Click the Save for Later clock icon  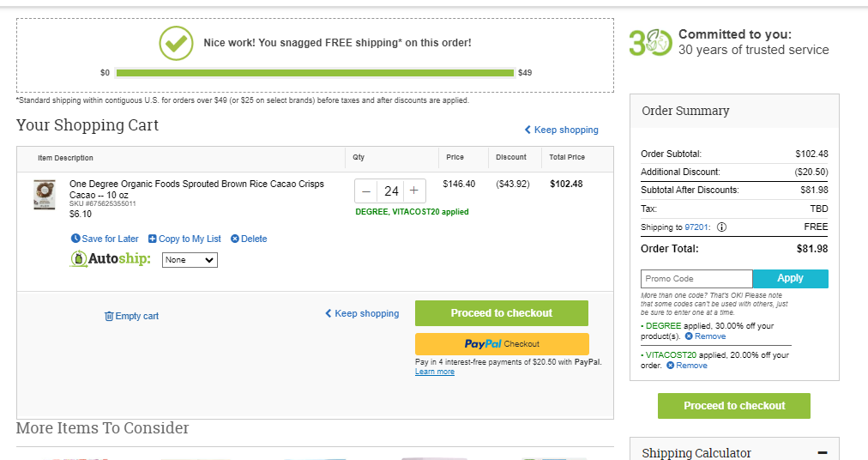tap(75, 239)
